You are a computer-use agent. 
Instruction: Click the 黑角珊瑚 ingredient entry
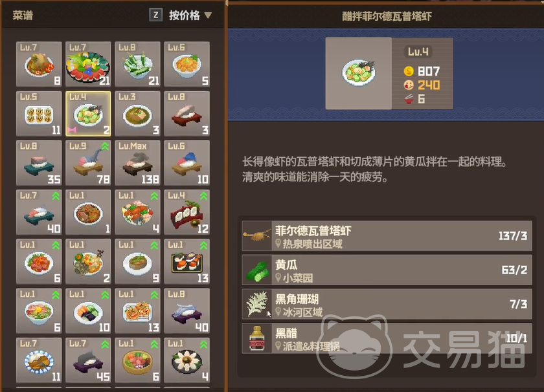click(387, 304)
